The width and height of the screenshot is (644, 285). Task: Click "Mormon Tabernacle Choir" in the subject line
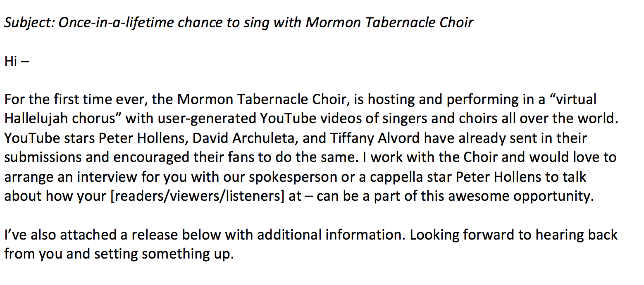point(389,22)
